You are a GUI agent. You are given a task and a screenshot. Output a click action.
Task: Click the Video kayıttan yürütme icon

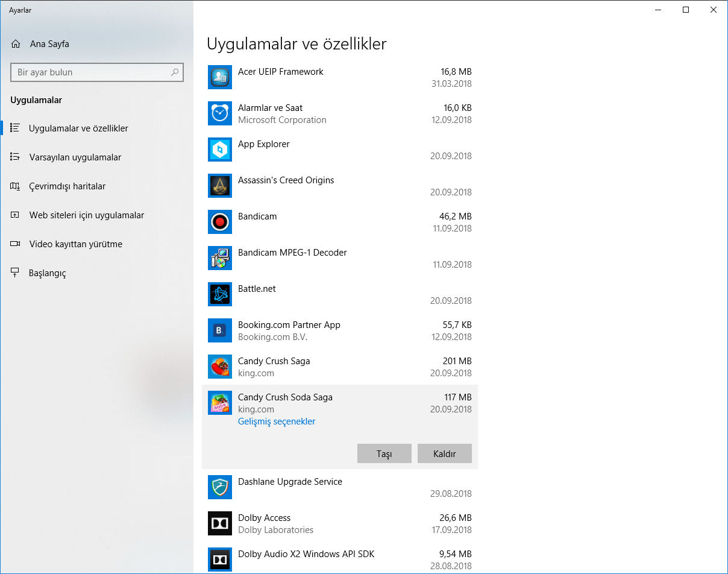(x=16, y=244)
